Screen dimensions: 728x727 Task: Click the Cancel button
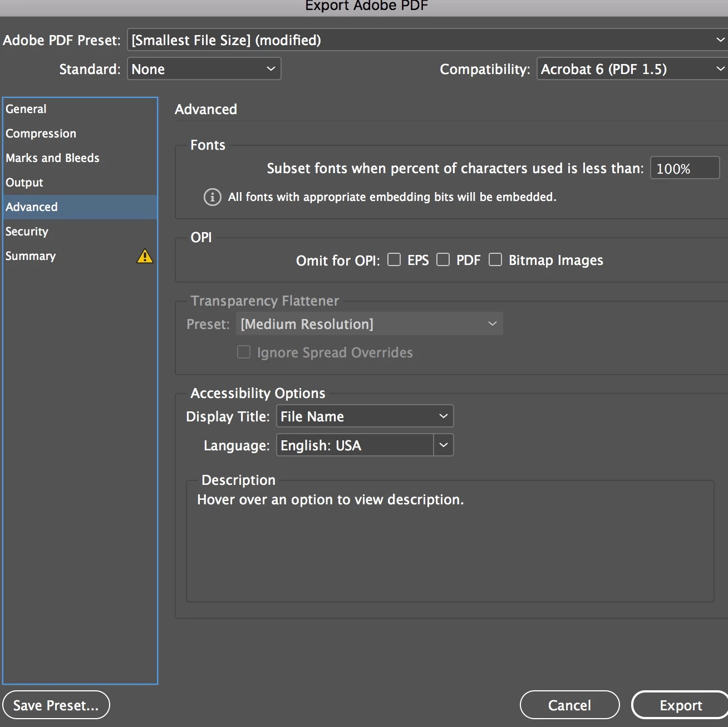[x=569, y=705]
